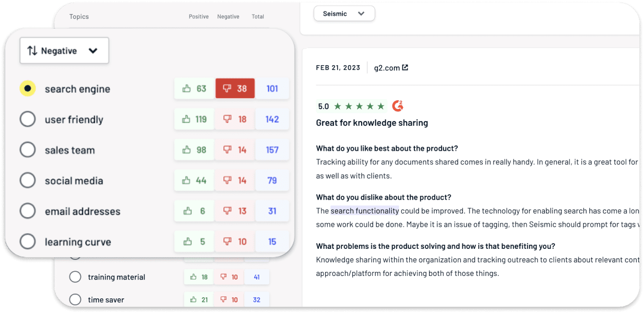Screen dimensions: 644x313
Task: Click thumbs-up count 98 for sales team
Action: pyautogui.click(x=194, y=150)
